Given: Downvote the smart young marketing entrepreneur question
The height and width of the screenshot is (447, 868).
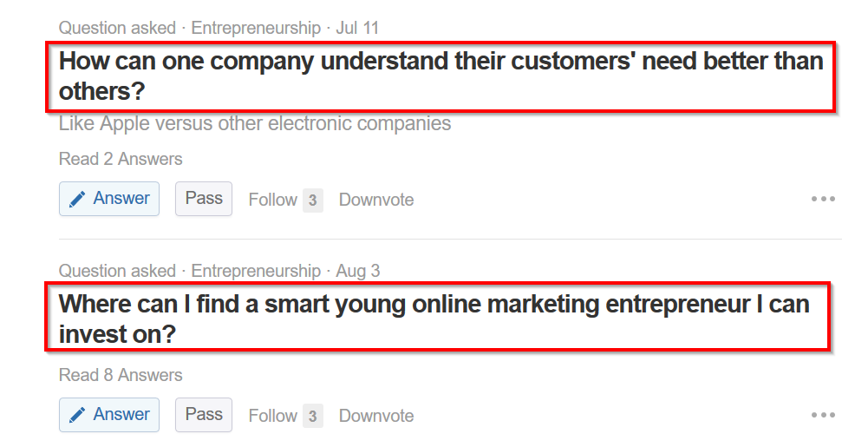Looking at the screenshot, I should point(376,416).
